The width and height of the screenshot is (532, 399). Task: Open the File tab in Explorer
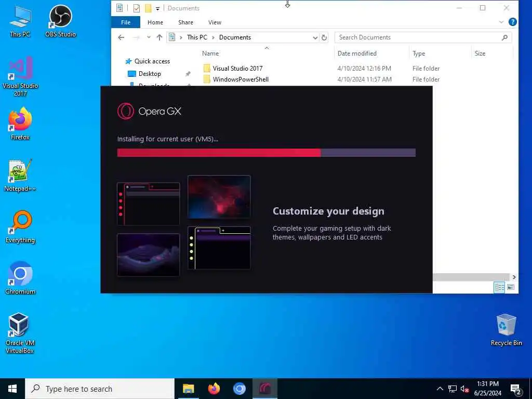pyautogui.click(x=126, y=22)
